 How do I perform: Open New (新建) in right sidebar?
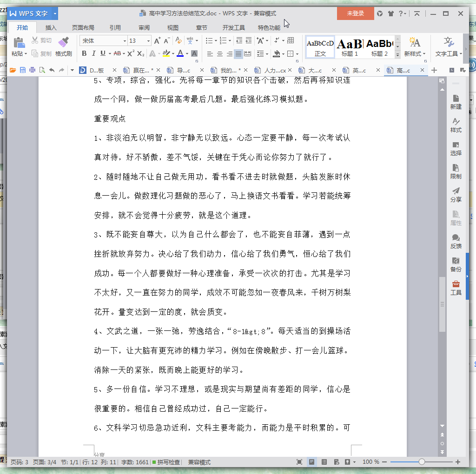point(456,102)
